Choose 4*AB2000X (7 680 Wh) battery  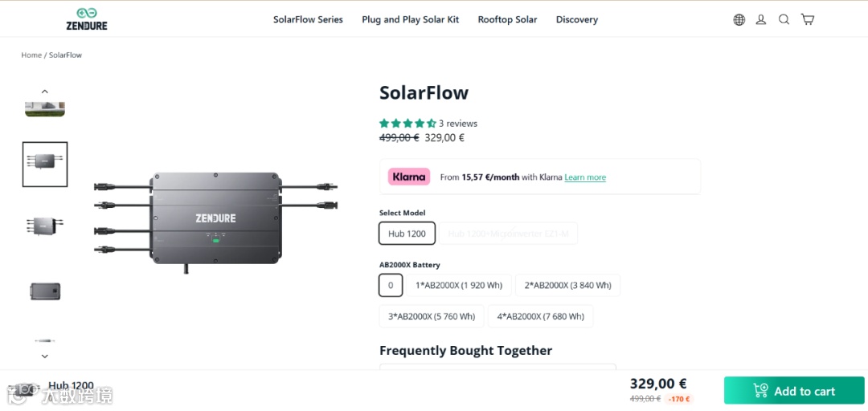(x=541, y=316)
